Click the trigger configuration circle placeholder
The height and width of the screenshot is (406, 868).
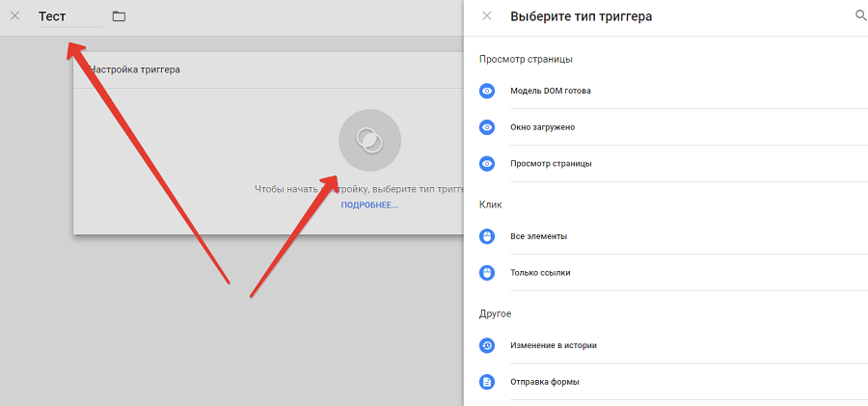point(369,141)
